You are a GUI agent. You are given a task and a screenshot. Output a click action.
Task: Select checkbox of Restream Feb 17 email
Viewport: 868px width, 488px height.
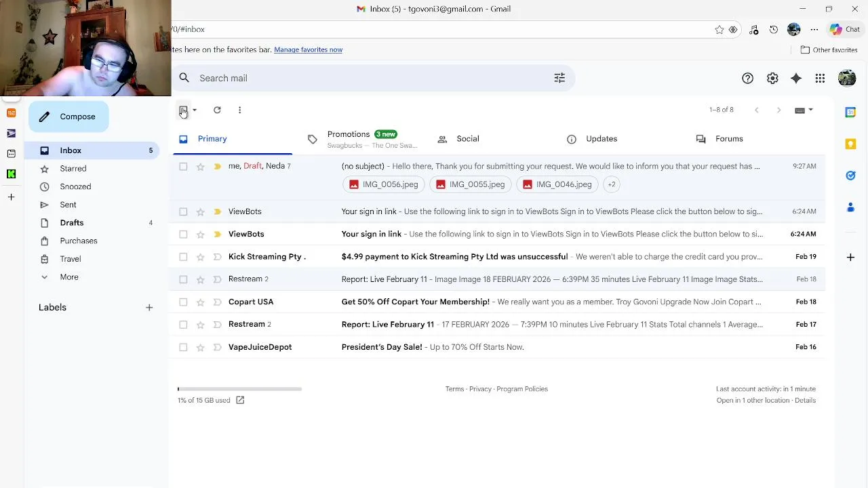(x=183, y=325)
